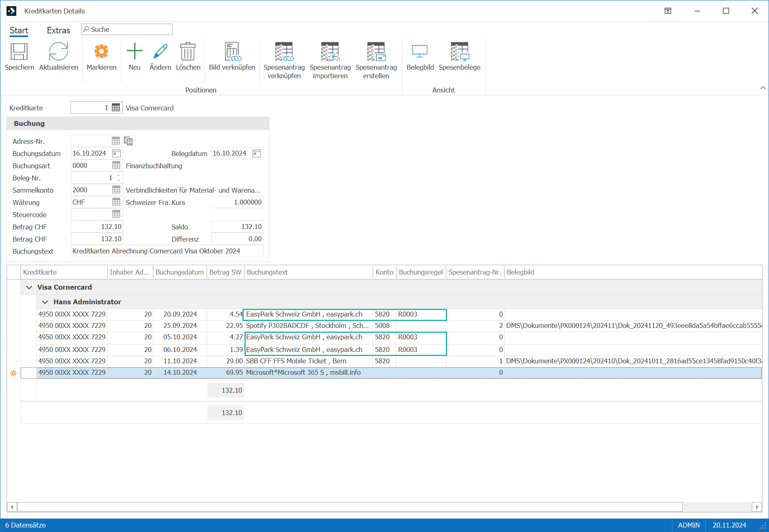Open Belegdatum calendar picker
This screenshot has height=532, width=769.
pyautogui.click(x=257, y=153)
